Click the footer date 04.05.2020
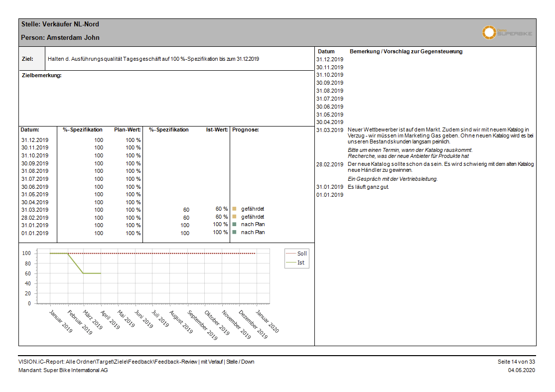The image size is (555, 392). click(522, 370)
